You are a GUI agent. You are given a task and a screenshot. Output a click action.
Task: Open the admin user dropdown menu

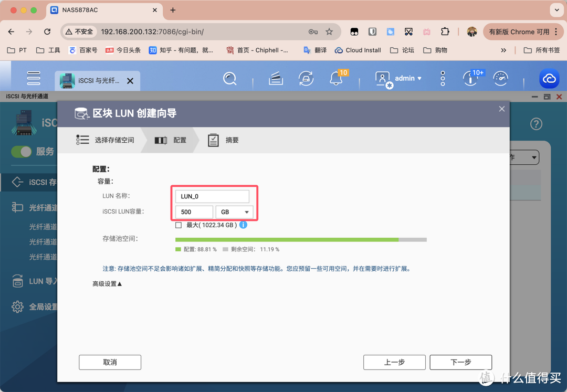click(408, 78)
